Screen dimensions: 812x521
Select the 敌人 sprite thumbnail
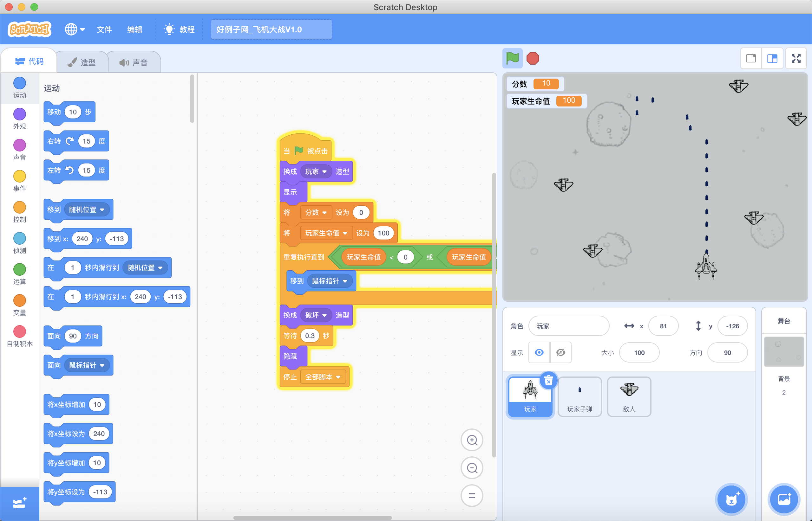629,396
